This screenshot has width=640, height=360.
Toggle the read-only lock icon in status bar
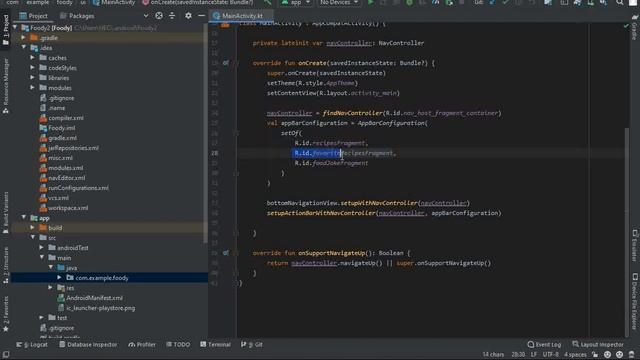tap(596, 354)
